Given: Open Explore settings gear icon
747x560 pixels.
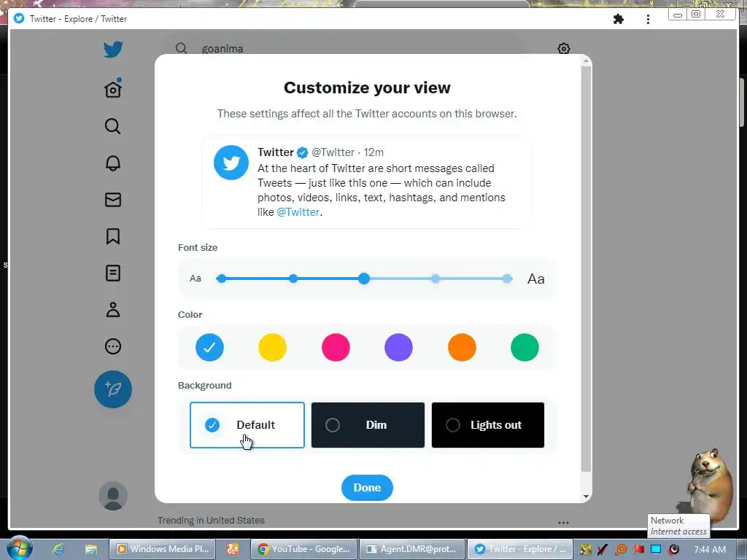Looking at the screenshot, I should (564, 49).
